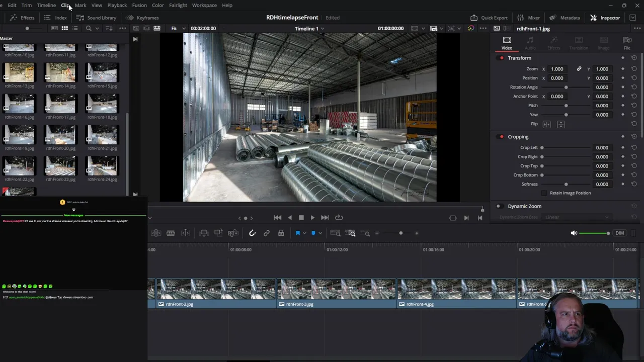
Task: Switch to the File tab in Inspector
Action: (x=627, y=43)
